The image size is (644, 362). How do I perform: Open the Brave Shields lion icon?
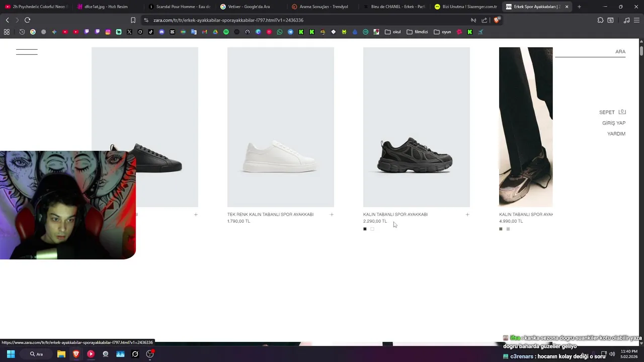[x=497, y=20]
